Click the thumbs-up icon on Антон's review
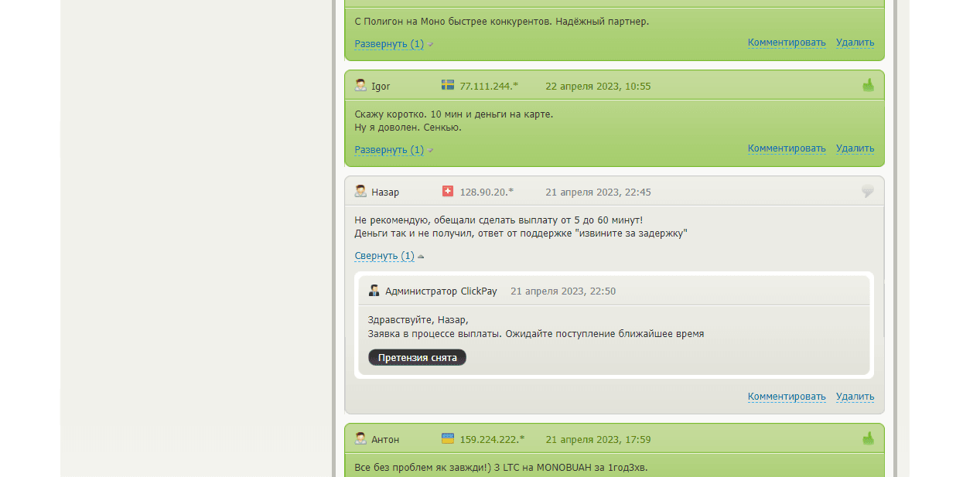 tap(868, 438)
